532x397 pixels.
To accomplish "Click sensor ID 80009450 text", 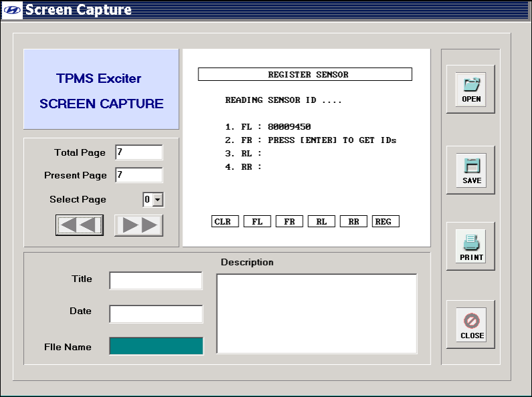I will pos(289,126).
